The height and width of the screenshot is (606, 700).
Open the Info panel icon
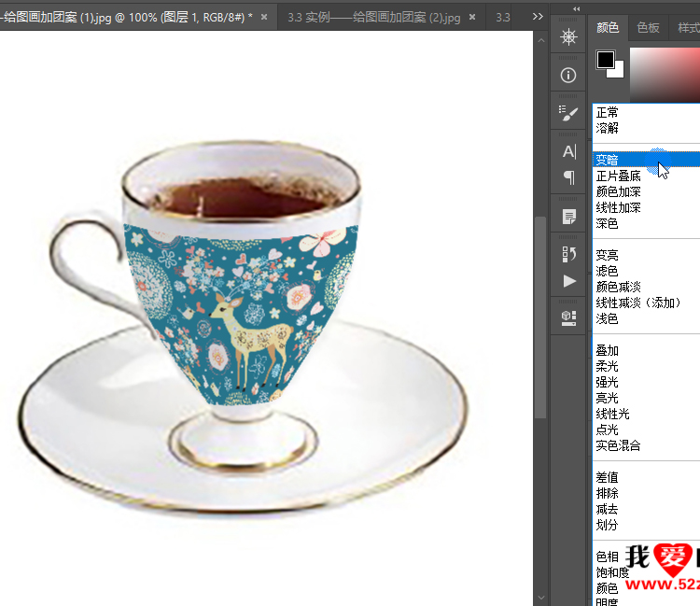pos(568,75)
